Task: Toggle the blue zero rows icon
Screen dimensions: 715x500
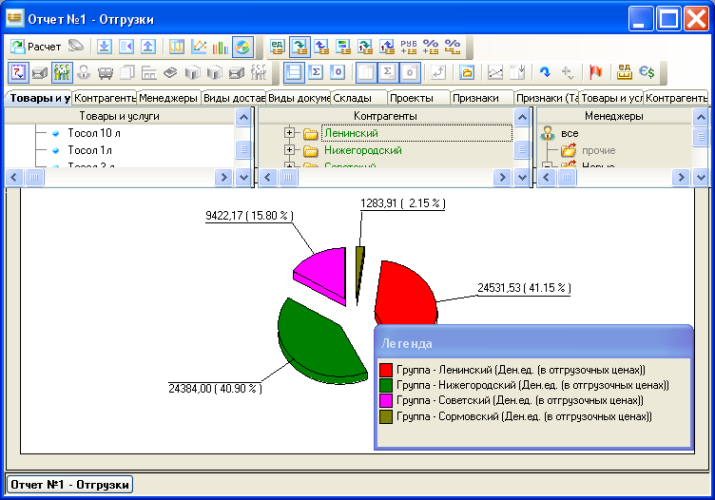Action: tap(337, 72)
